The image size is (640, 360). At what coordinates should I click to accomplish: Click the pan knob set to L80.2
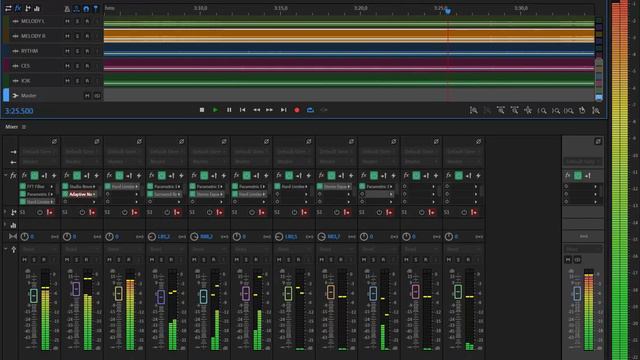click(x=152, y=236)
